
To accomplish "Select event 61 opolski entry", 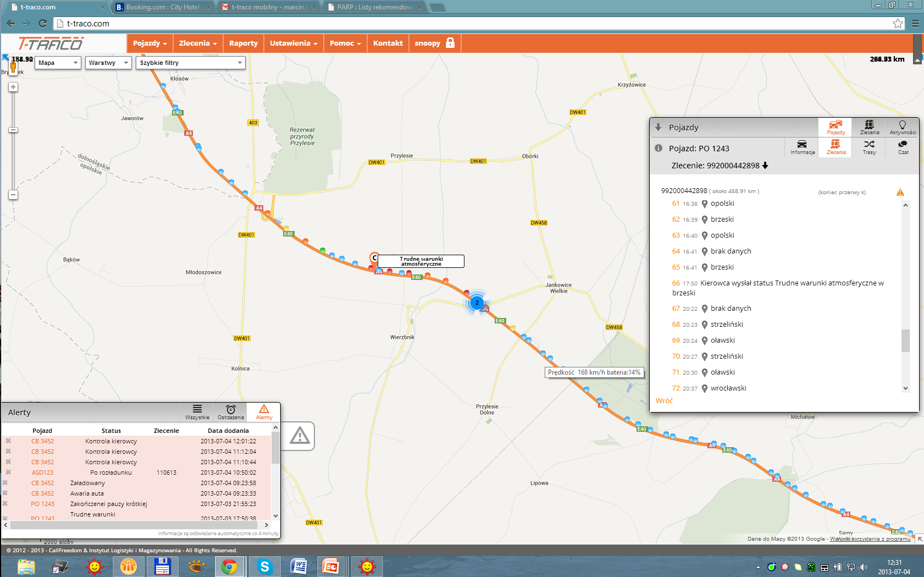I will [x=703, y=204].
